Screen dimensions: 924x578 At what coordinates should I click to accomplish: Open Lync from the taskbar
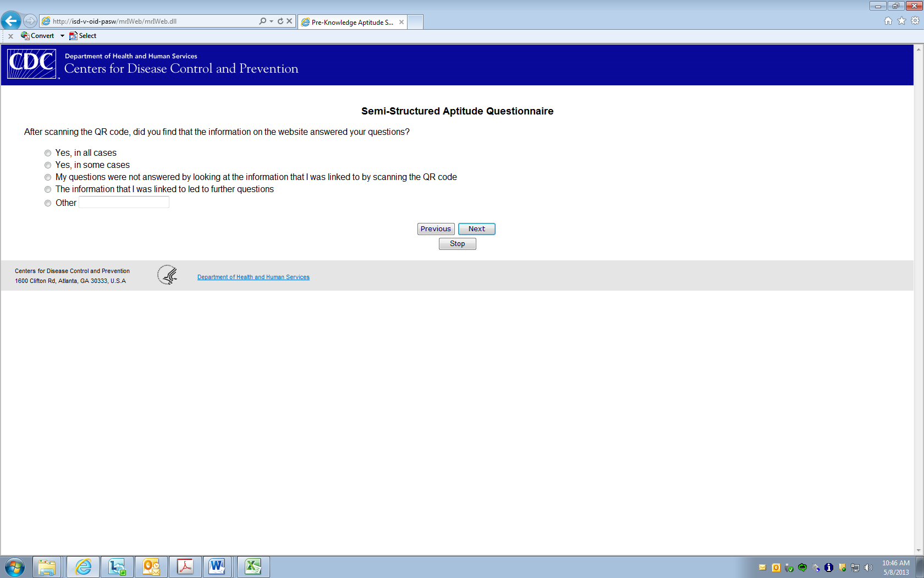(117, 567)
